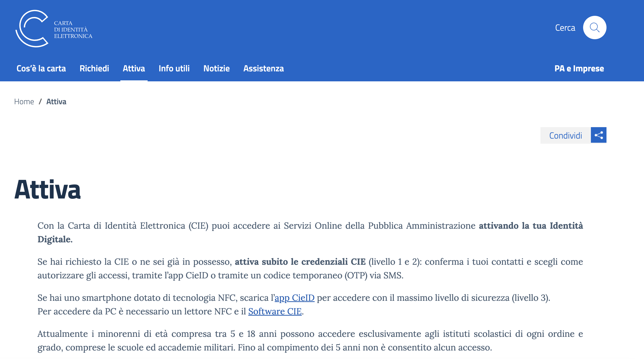The width and height of the screenshot is (644, 359).
Task: Open the Cos'è la carta menu item
Action: [41, 68]
